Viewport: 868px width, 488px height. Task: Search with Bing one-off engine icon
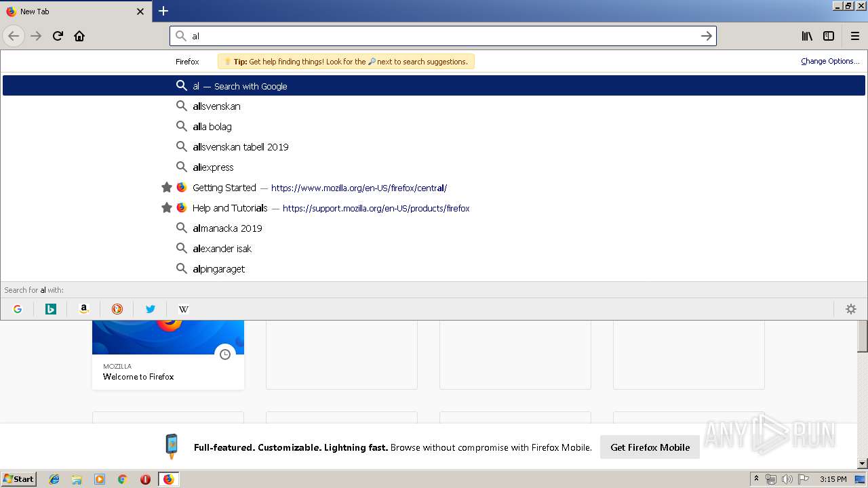click(51, 309)
